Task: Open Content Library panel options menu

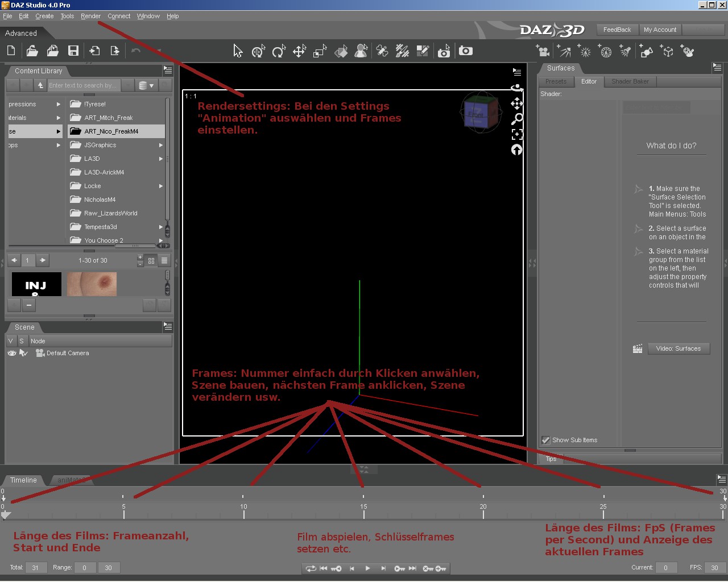Action: [168, 70]
